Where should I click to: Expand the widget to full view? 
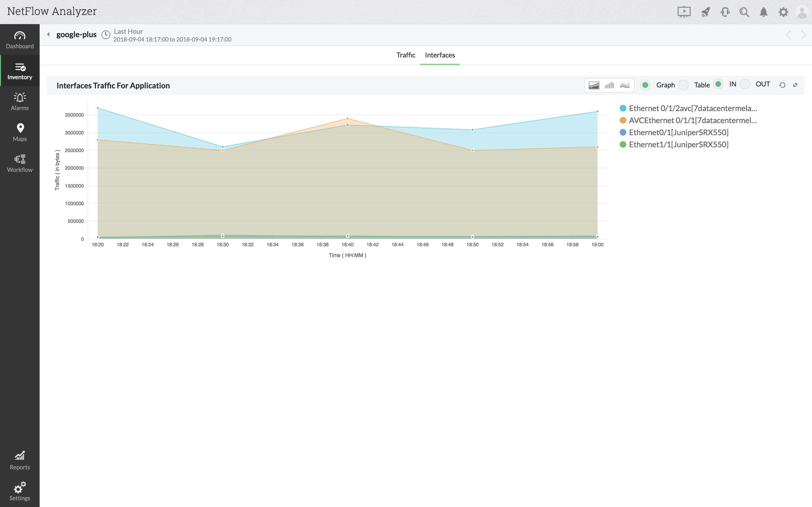(795, 85)
